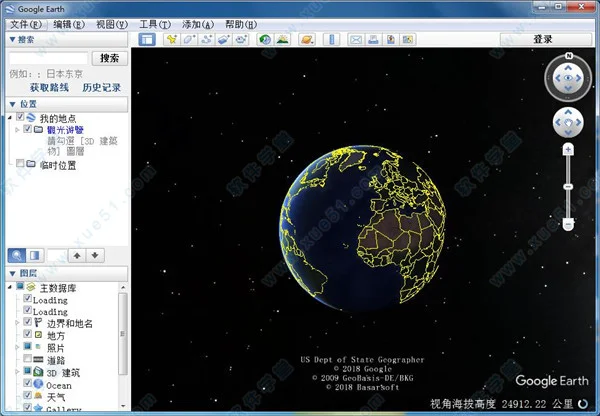Expand the 边界和地名 layer node

pyautogui.click(x=17, y=323)
